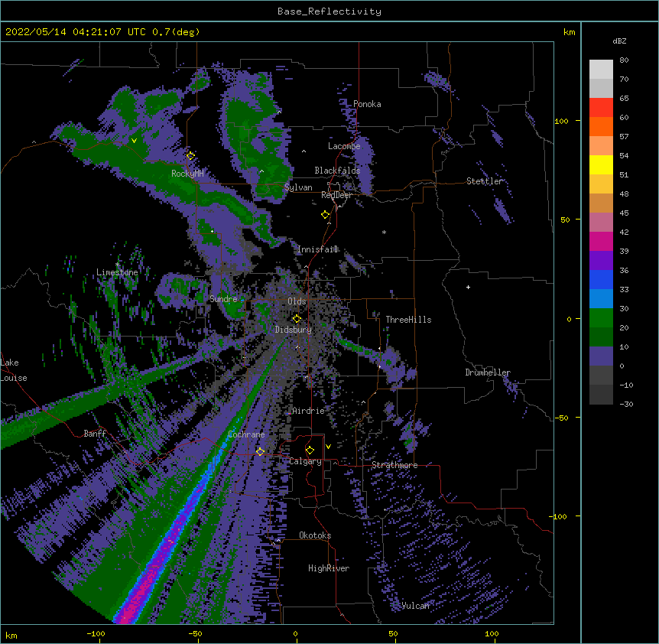659x644 pixels.
Task: Click the white plus marker north of Drumheller
Action: [x=468, y=287]
